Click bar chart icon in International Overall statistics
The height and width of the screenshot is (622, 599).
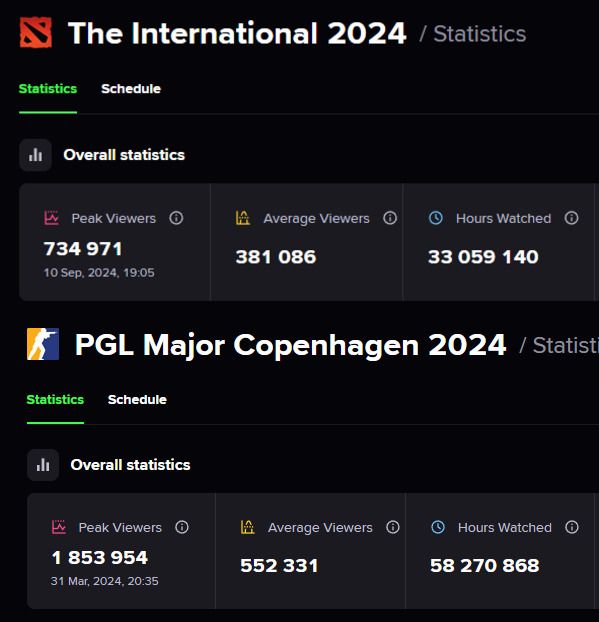point(35,155)
